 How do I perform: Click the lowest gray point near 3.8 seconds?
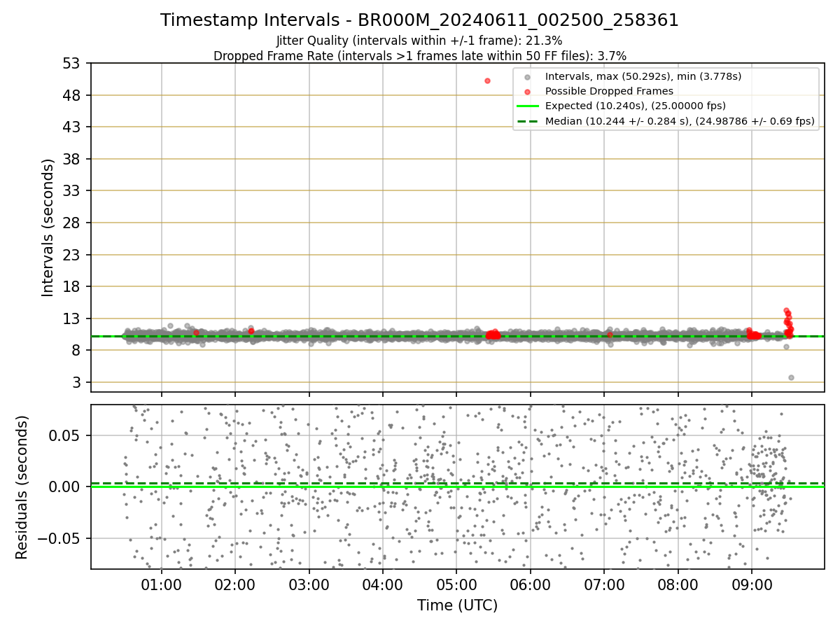pyautogui.click(x=791, y=377)
